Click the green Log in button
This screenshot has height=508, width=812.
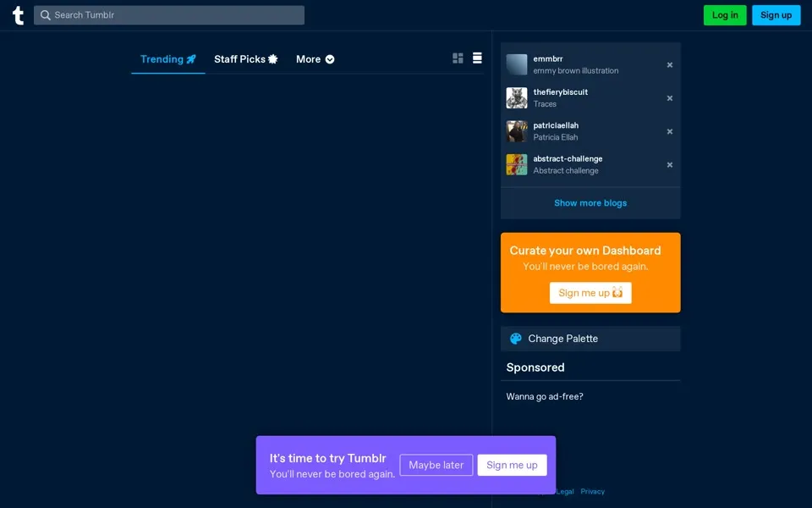pyautogui.click(x=725, y=15)
